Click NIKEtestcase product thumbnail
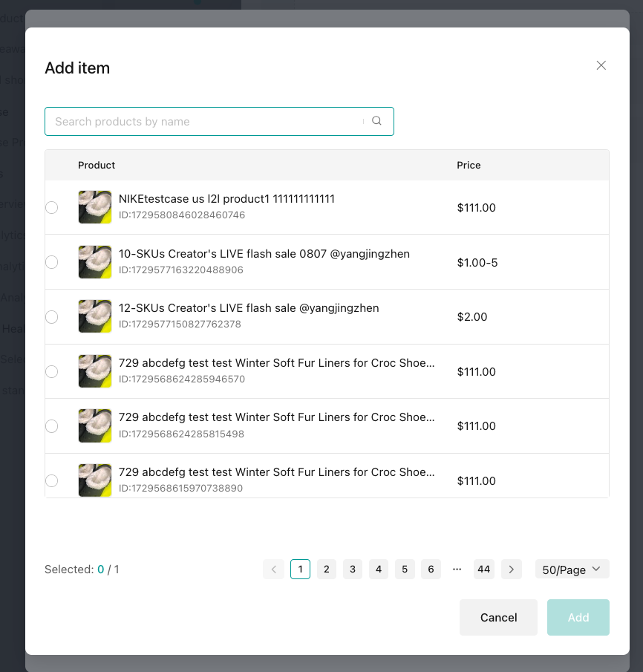The image size is (643, 672). (95, 207)
